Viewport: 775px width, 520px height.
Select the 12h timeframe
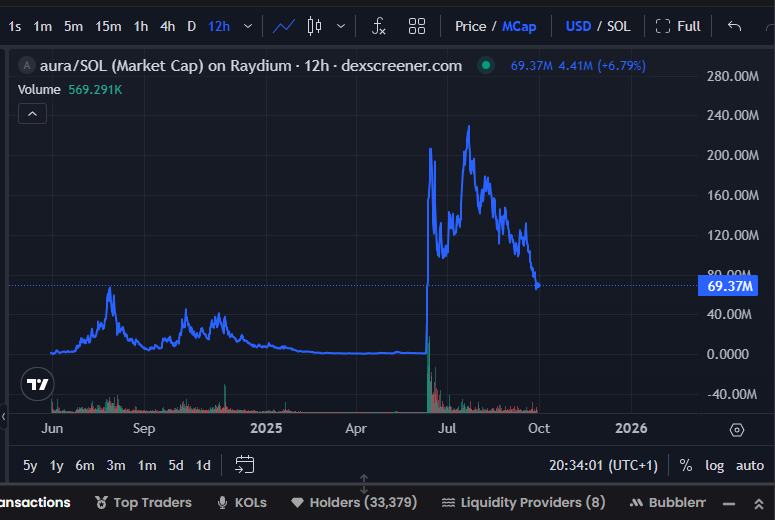point(219,26)
